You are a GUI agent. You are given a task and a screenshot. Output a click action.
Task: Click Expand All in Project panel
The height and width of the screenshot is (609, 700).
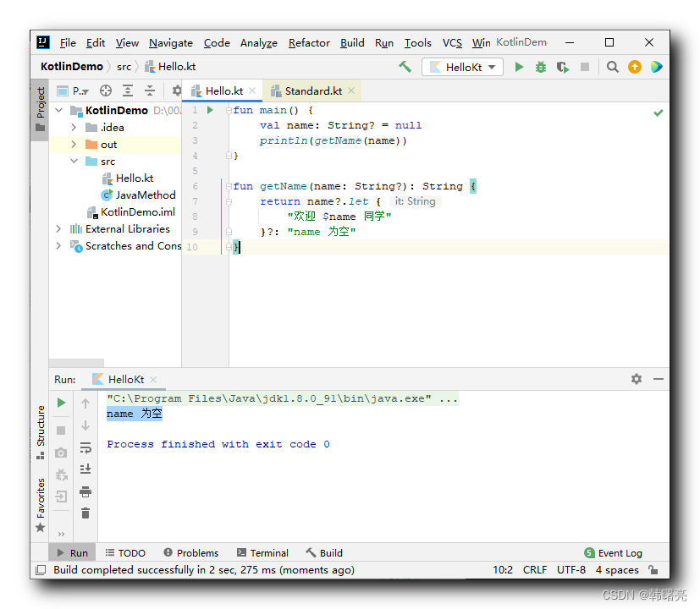[128, 91]
